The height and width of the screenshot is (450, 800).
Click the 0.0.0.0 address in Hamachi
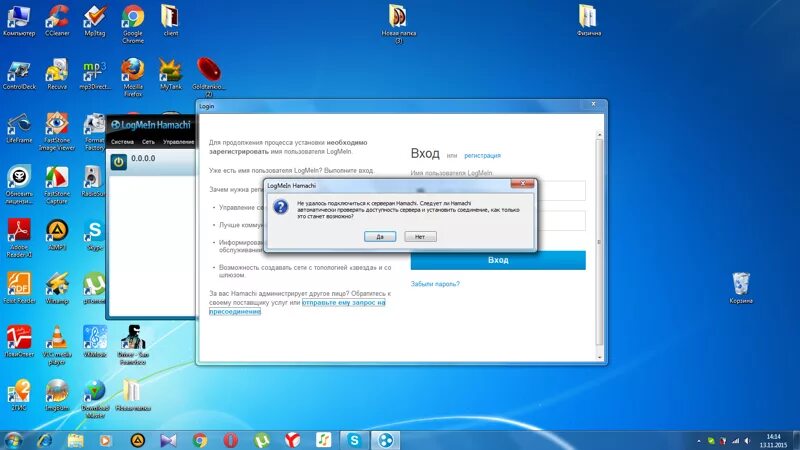pos(143,159)
